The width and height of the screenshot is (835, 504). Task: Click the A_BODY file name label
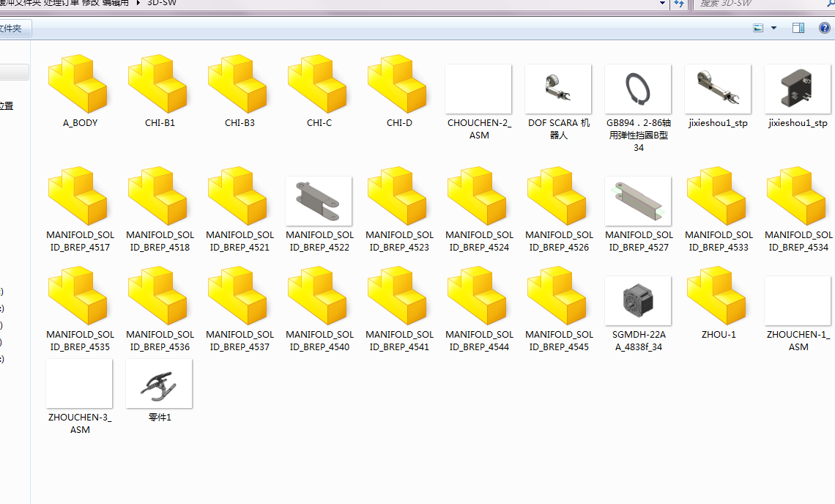(80, 122)
